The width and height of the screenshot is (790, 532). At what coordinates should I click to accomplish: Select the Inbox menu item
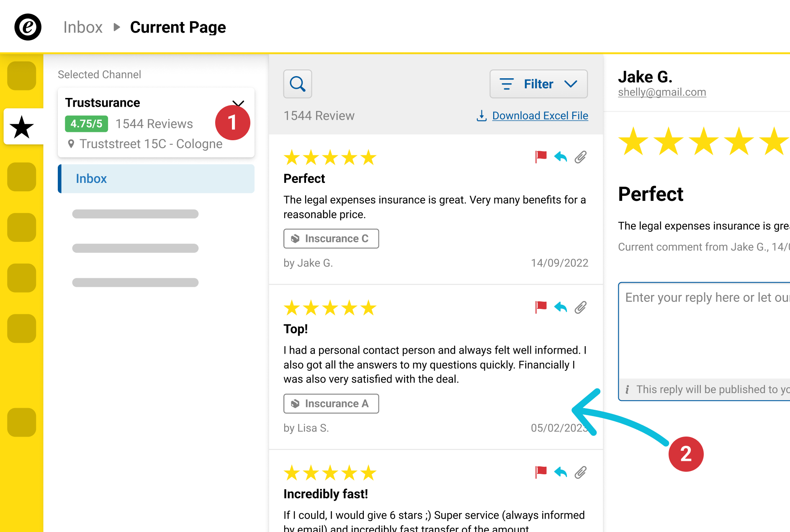tap(156, 179)
